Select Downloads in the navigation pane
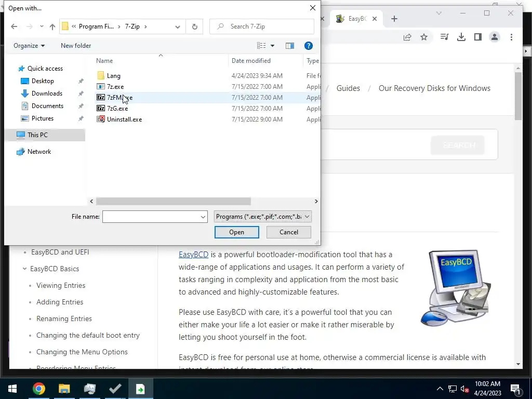Screen dimensions: 532x399 pyautogui.click(x=46, y=94)
